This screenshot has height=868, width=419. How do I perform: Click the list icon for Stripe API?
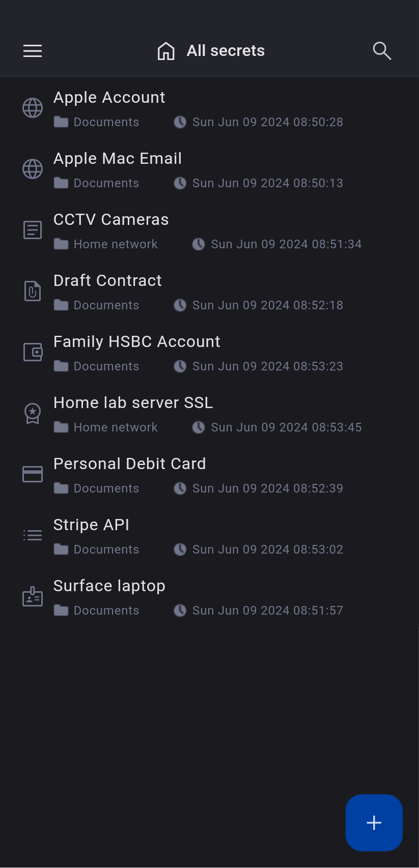click(x=33, y=535)
